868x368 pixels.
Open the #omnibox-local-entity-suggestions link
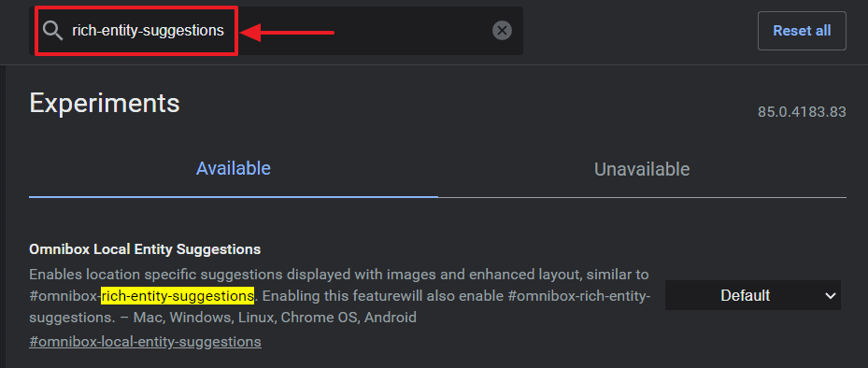pos(145,342)
